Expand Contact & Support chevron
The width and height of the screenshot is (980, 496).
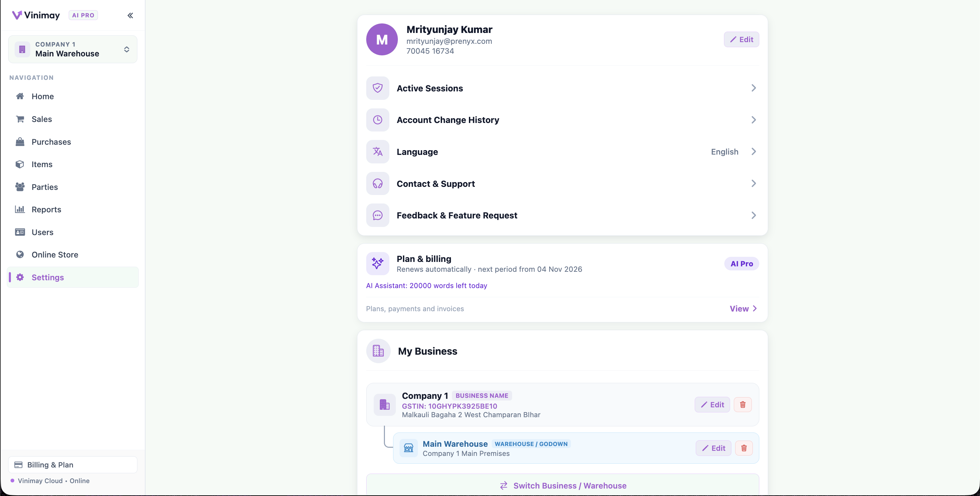tap(754, 183)
